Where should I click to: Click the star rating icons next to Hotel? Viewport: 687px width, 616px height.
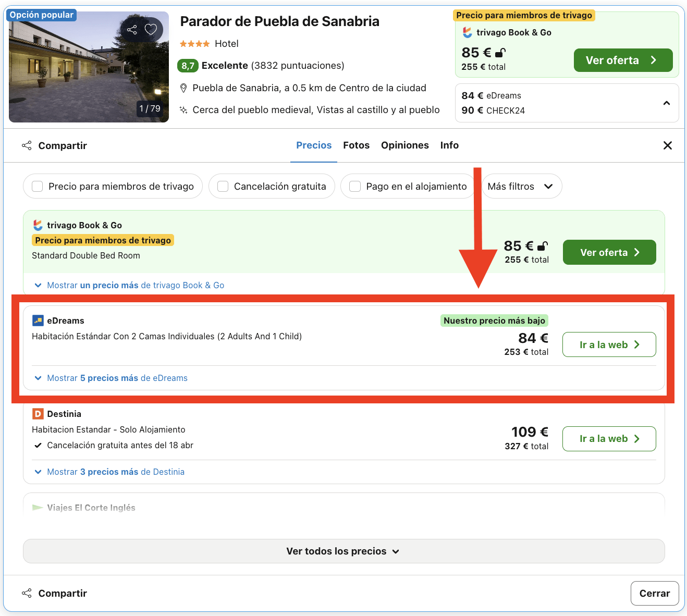[x=195, y=44]
